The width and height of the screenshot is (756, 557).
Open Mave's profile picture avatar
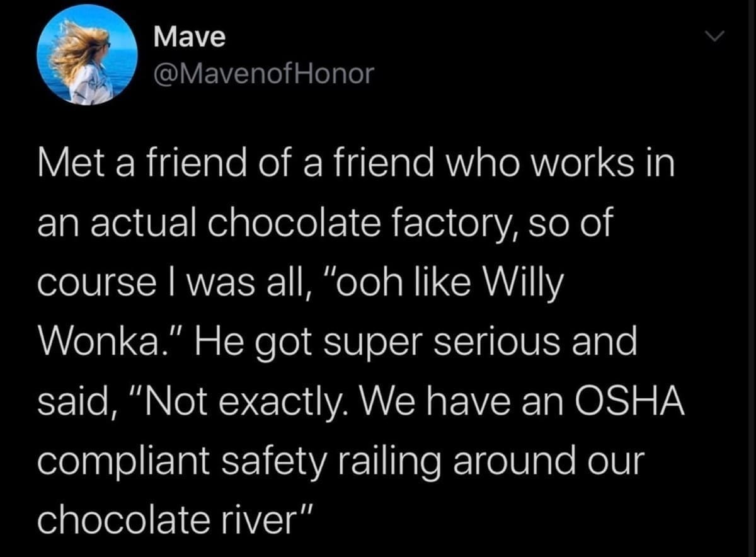(88, 55)
